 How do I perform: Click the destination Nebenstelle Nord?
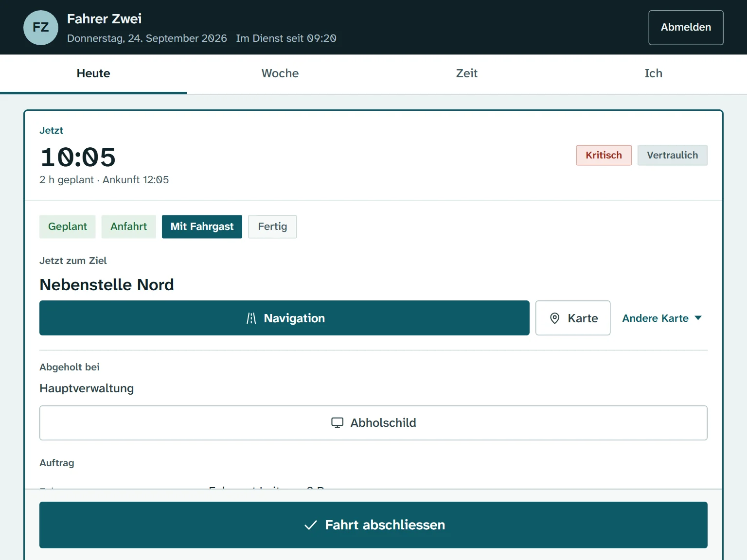pyautogui.click(x=107, y=285)
